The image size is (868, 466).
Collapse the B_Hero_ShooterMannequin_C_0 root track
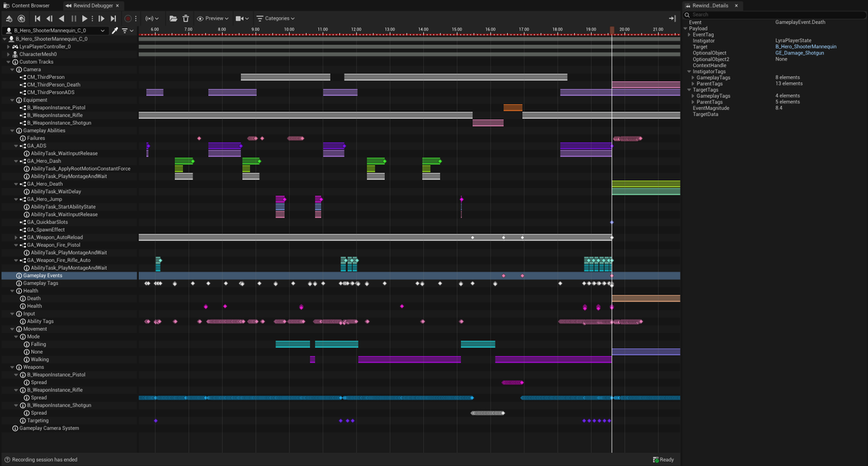5,39
